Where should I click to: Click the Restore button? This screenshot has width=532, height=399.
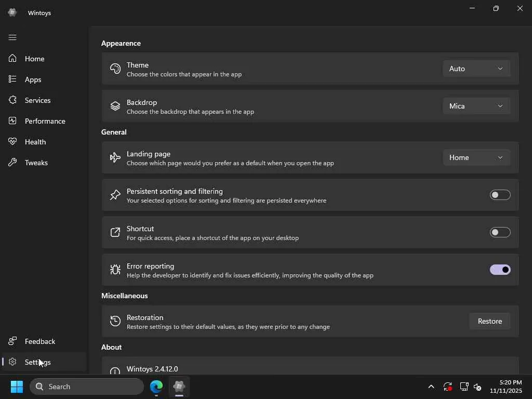click(489, 321)
